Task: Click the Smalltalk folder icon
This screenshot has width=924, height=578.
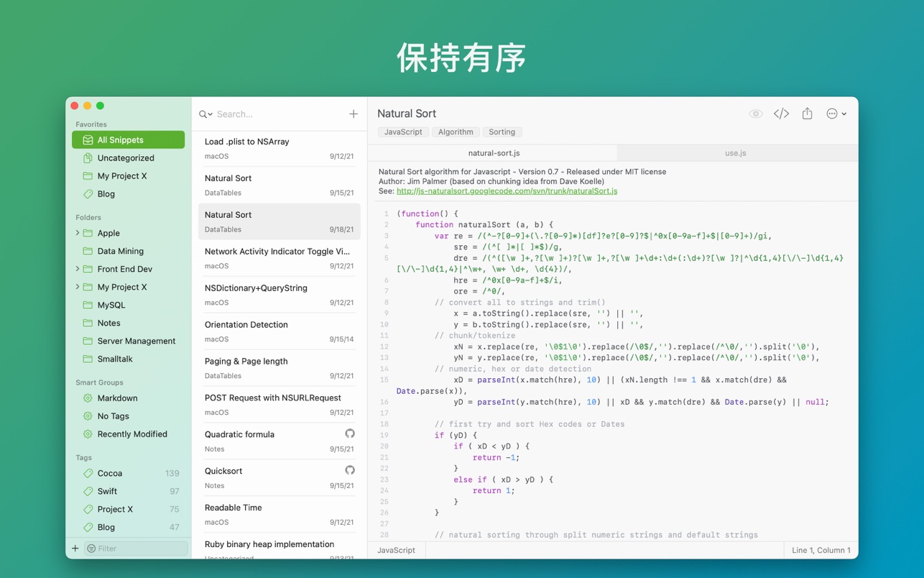Action: (88, 359)
